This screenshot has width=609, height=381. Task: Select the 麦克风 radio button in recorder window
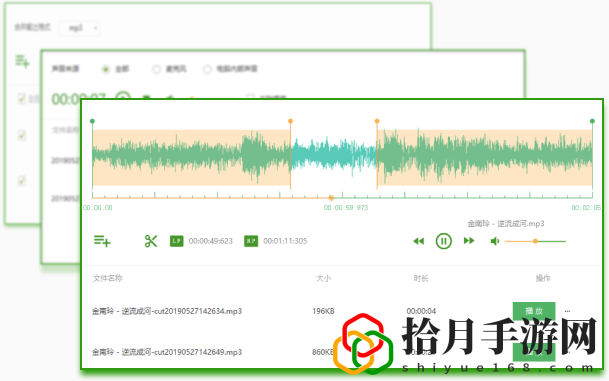point(157,69)
